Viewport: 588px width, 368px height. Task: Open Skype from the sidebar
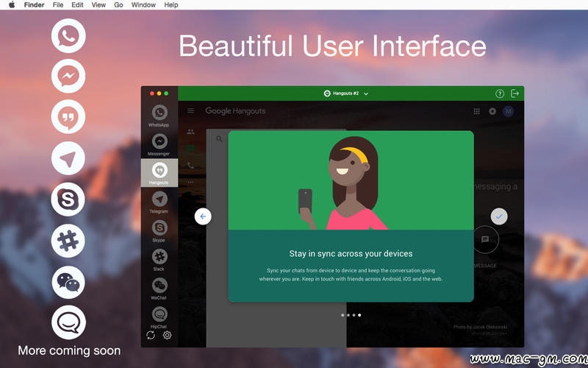[x=159, y=228]
